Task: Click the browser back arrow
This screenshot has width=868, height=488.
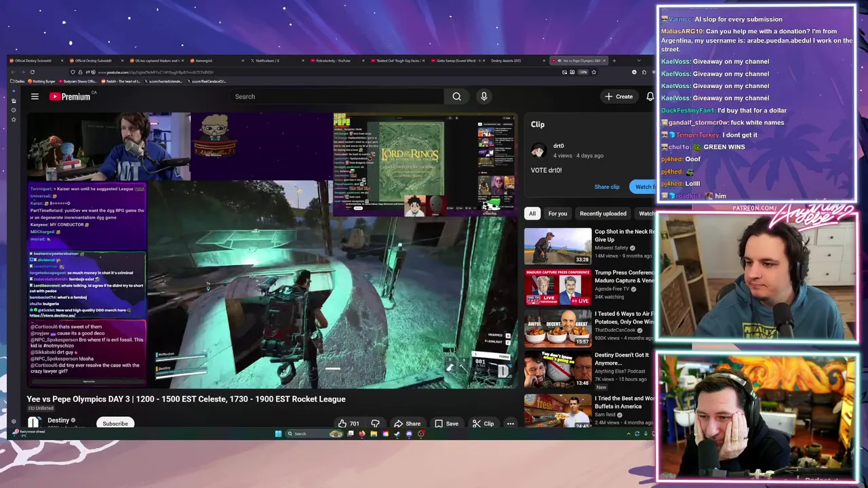Action: point(14,72)
